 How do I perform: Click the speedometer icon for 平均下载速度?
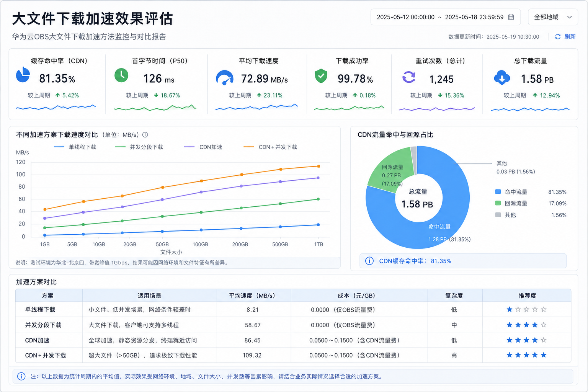coord(224,78)
